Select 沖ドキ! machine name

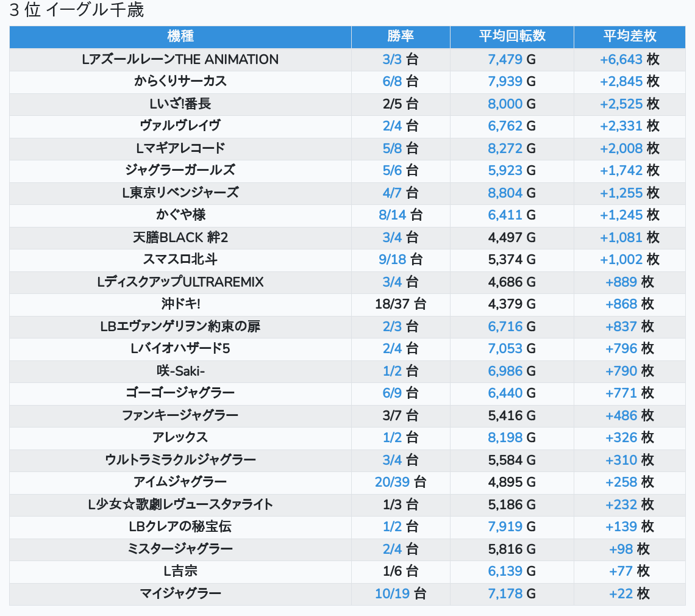click(180, 304)
